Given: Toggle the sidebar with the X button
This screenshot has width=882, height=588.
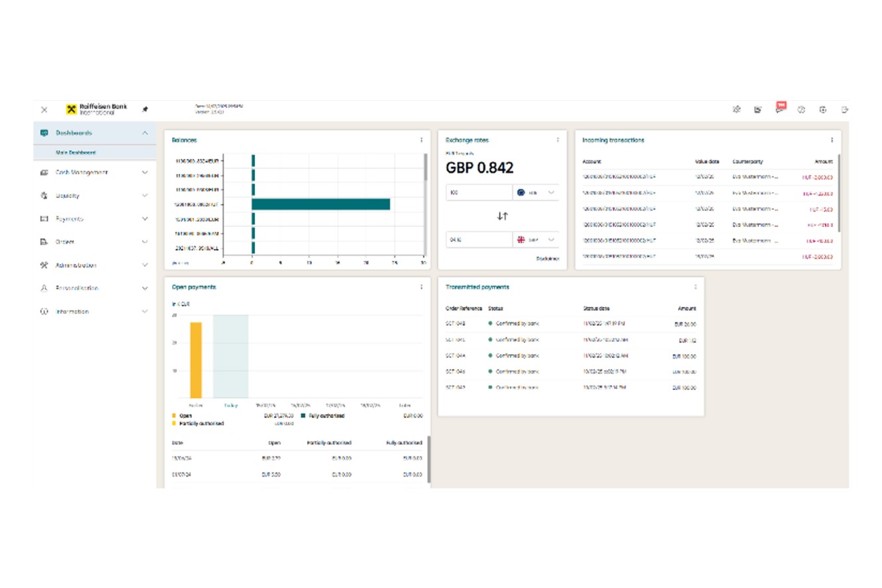Looking at the screenshot, I should pos(44,109).
